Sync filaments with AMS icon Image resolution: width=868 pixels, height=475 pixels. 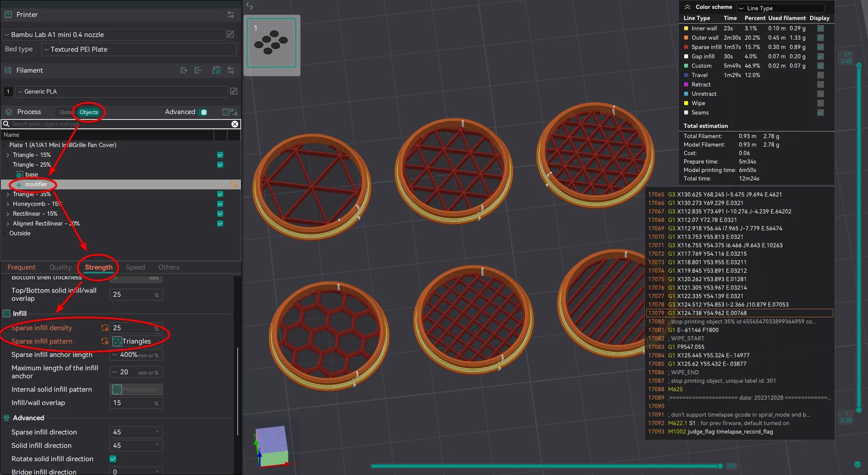(216, 70)
